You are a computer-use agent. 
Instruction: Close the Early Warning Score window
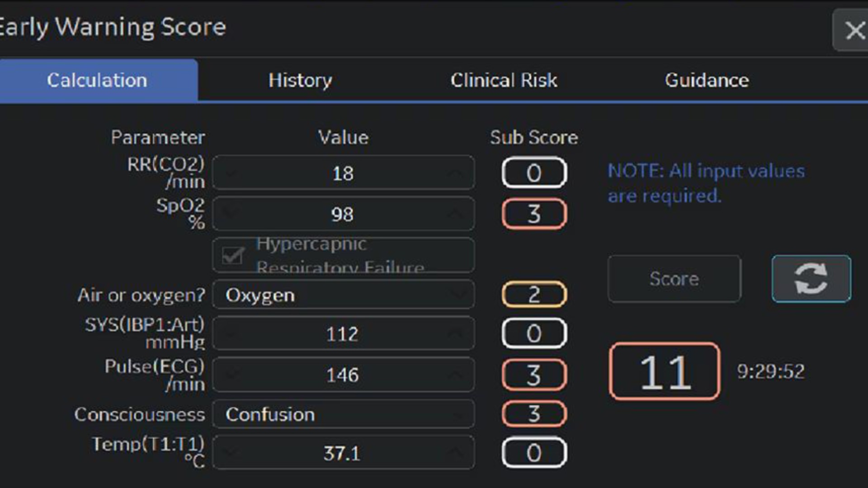(x=854, y=31)
